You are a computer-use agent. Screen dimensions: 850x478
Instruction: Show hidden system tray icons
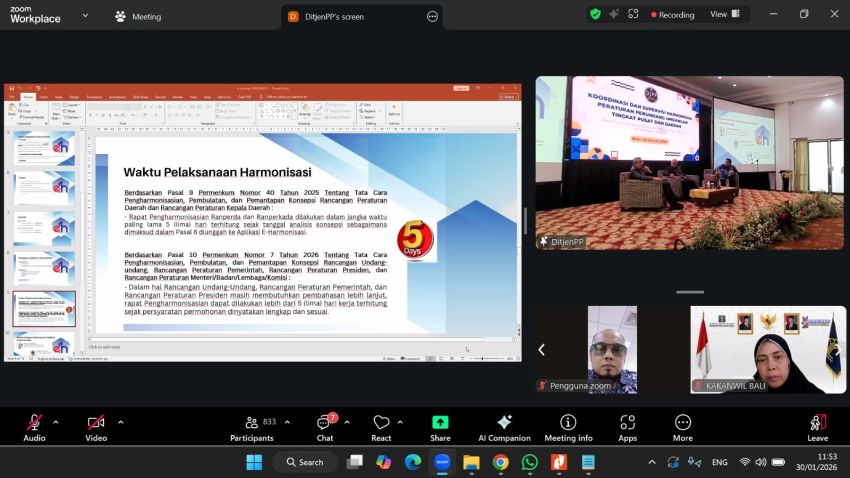point(652,462)
